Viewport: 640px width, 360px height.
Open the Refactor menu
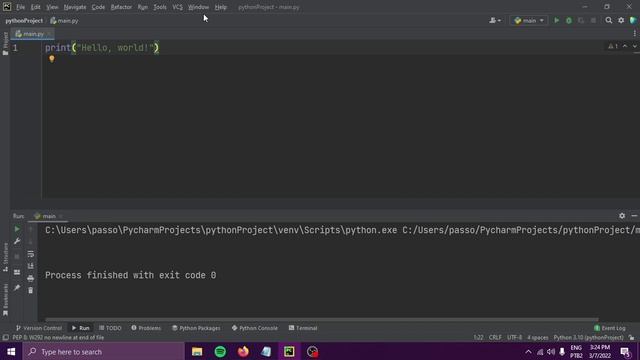pyautogui.click(x=121, y=7)
